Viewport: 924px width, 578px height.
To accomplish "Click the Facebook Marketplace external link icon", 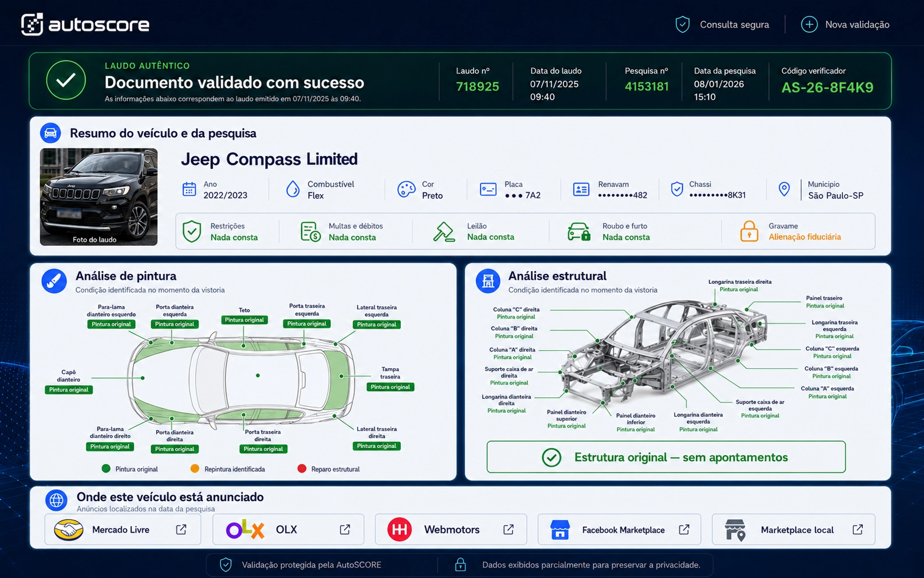I will (x=684, y=529).
